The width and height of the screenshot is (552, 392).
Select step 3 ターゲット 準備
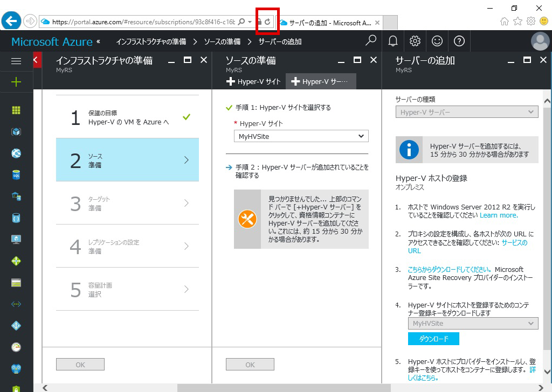pyautogui.click(x=127, y=203)
